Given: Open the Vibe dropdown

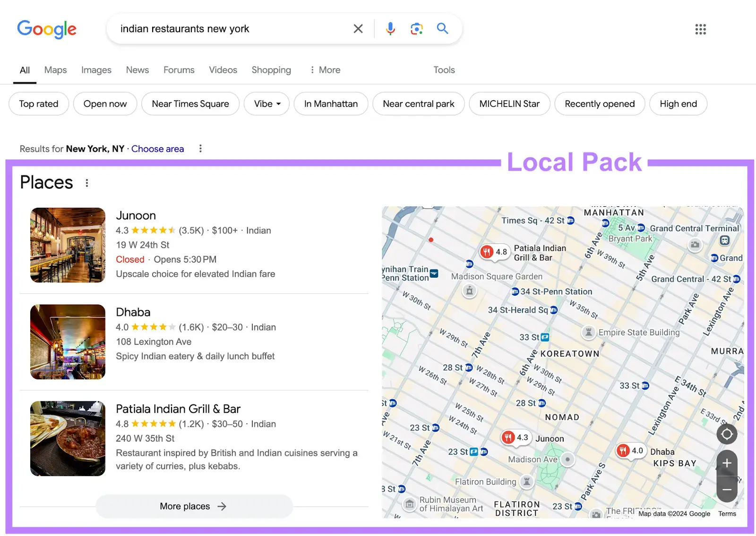Looking at the screenshot, I should tap(266, 103).
